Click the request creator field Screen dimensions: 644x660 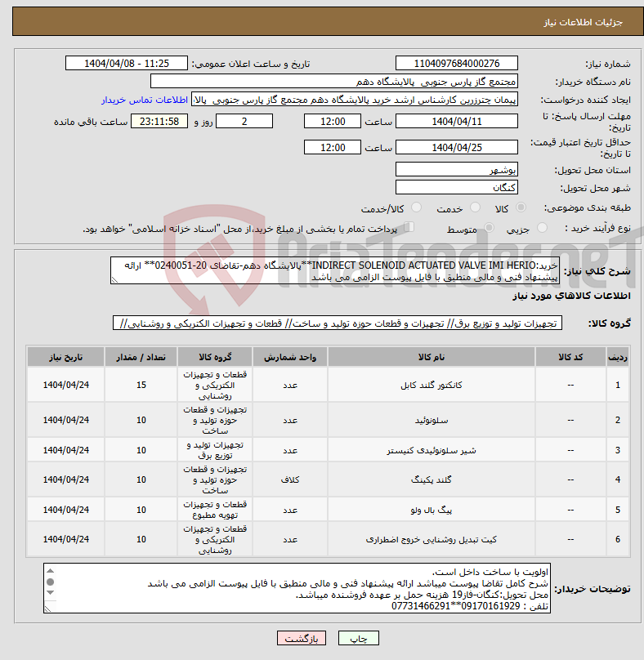coord(355,100)
